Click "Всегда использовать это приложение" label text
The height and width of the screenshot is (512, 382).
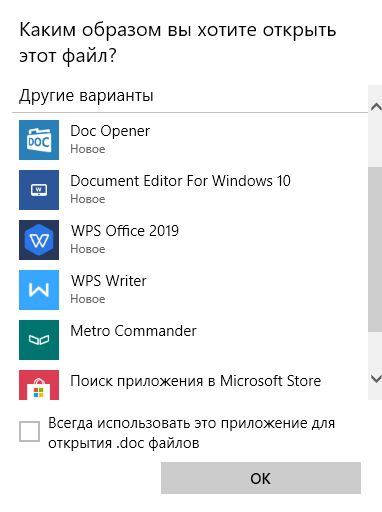(191, 433)
